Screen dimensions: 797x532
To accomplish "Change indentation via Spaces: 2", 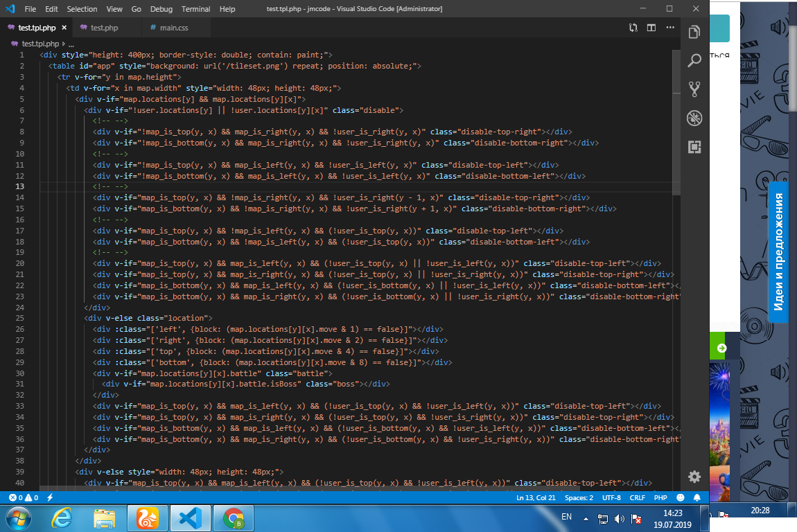I will pos(579,497).
